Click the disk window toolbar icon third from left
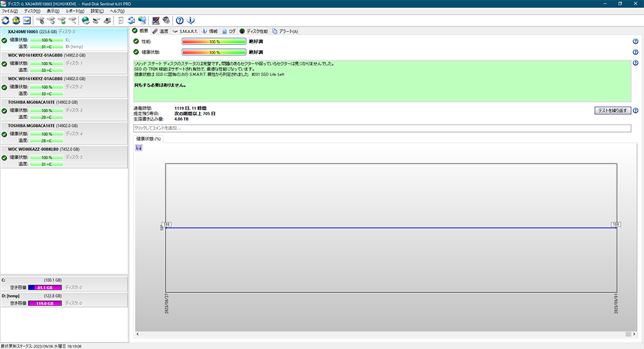Viewport: 644px width, 349px height. (26, 20)
